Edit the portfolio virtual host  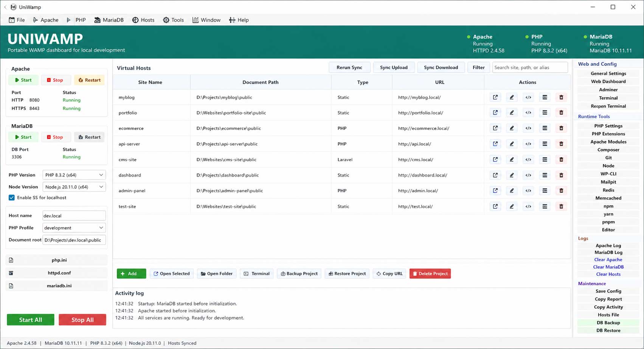click(512, 113)
